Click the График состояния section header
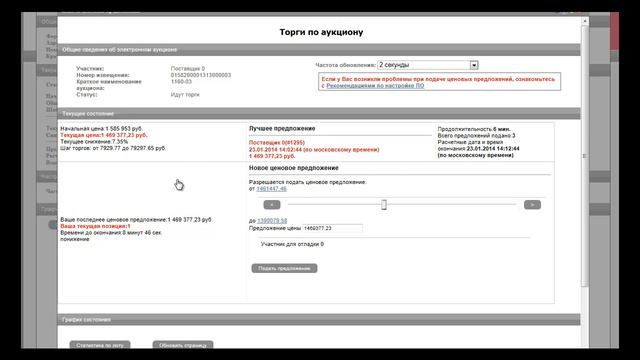 coord(318,320)
